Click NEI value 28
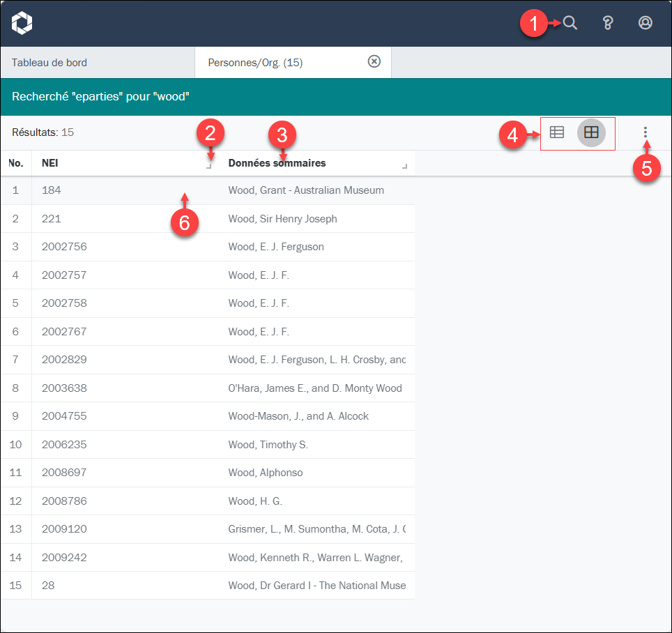This screenshot has height=633, width=672. point(48,586)
